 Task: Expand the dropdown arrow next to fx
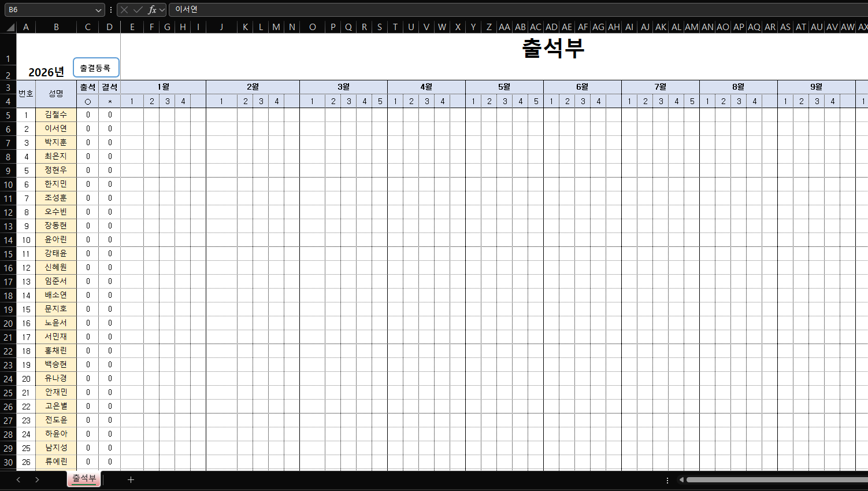(162, 10)
